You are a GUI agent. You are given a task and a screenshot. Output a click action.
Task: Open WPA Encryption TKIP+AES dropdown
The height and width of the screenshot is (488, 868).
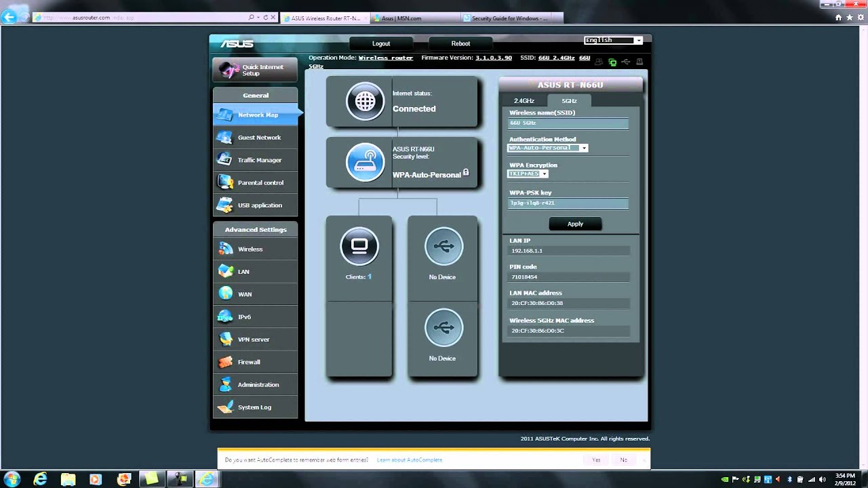[x=528, y=174]
